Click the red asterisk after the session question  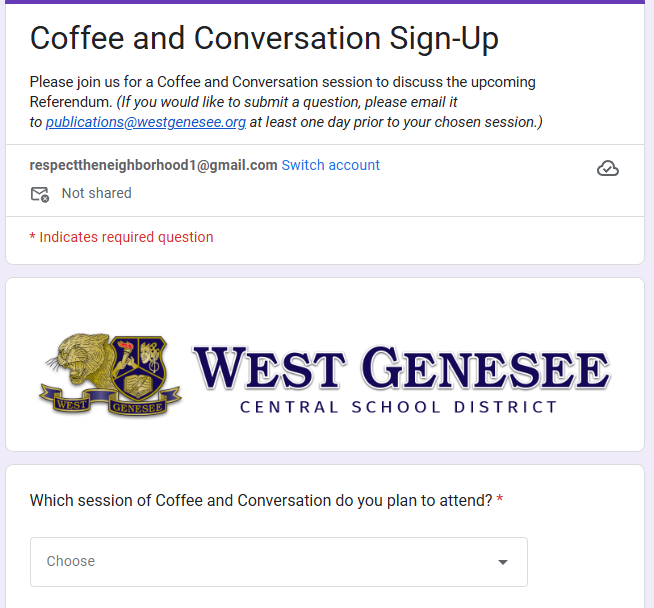(500, 501)
